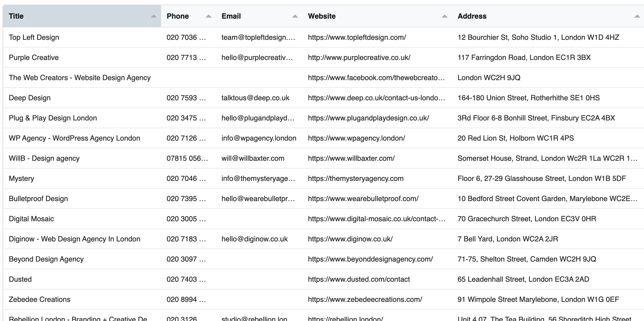Select the Title column header
The width and height of the screenshot is (644, 321).
[82, 16]
